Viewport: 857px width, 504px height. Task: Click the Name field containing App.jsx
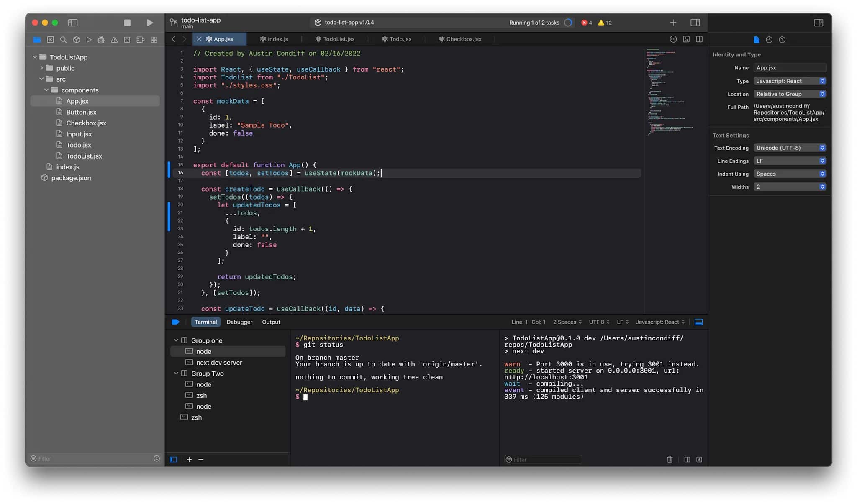pos(790,68)
